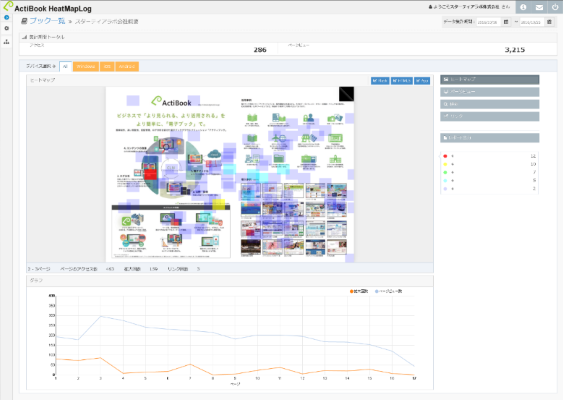563x401 pixels.
Task: Click the red legend color dot
Action: [x=445, y=156]
